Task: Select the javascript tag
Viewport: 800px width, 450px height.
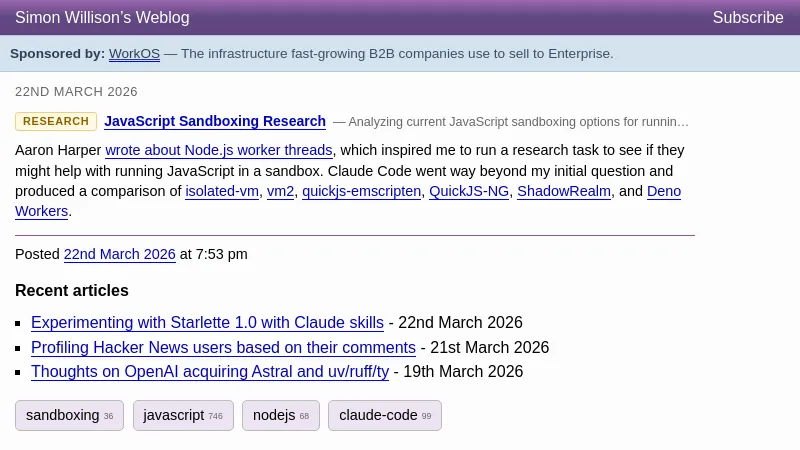Action: tap(182, 416)
